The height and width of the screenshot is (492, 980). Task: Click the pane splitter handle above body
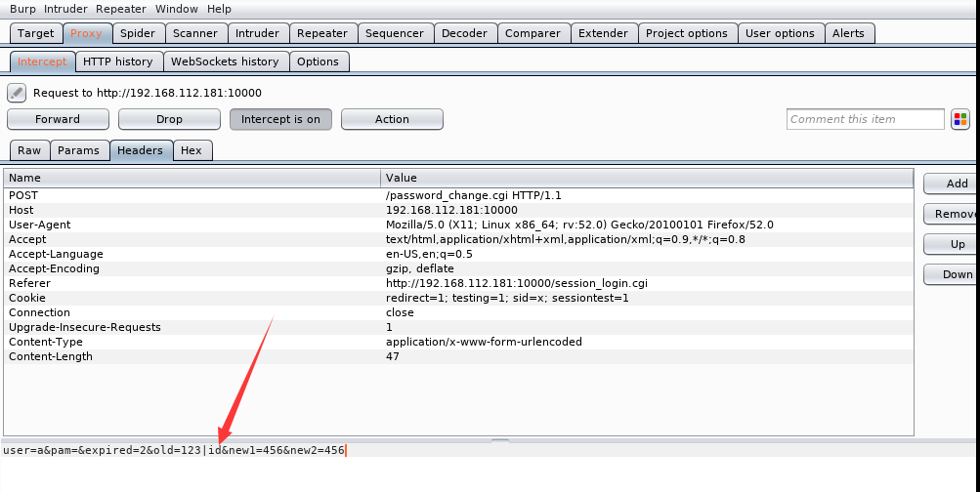tap(500, 440)
